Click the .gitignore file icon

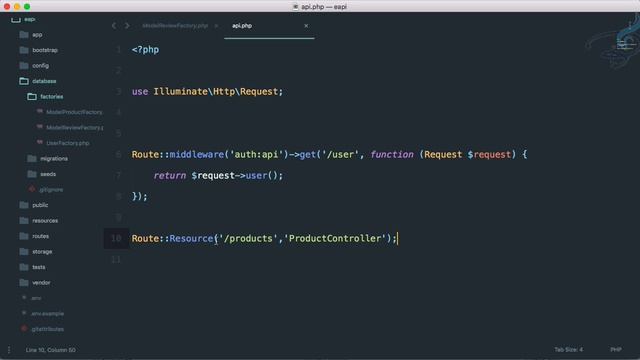click(32, 189)
